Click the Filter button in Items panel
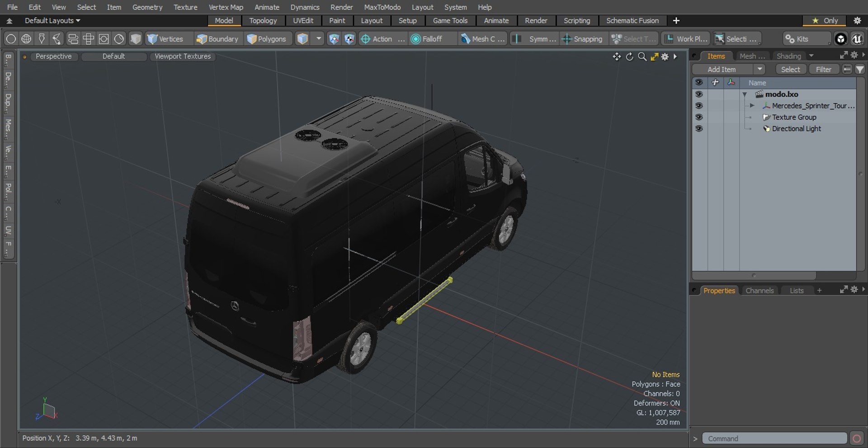The height and width of the screenshot is (448, 868). pyautogui.click(x=823, y=69)
